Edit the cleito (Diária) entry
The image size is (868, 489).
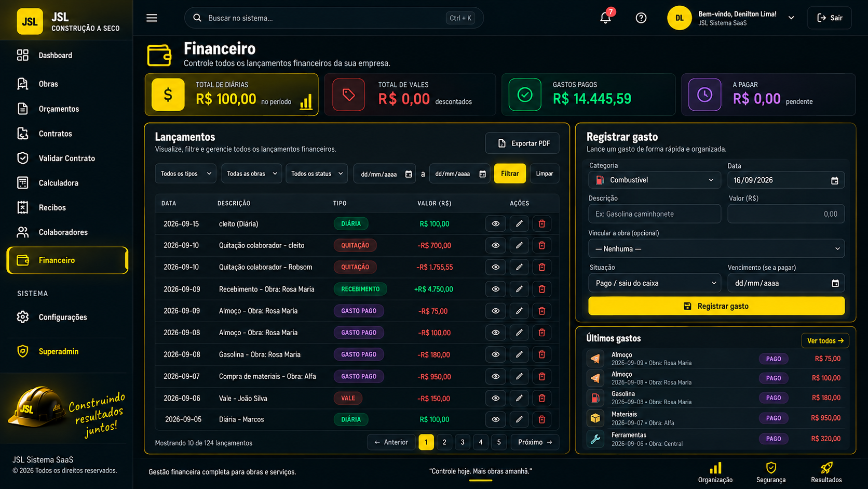point(519,223)
